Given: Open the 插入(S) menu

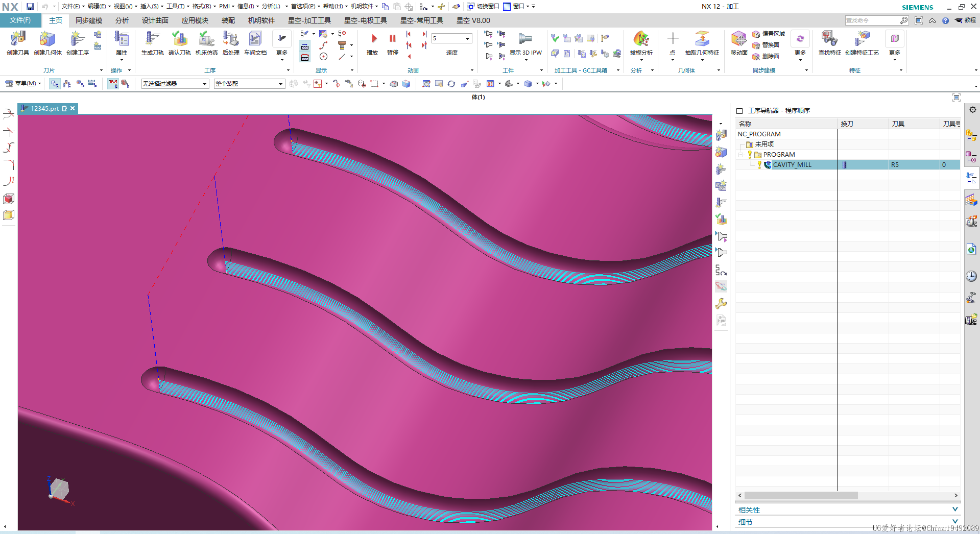Looking at the screenshot, I should pyautogui.click(x=151, y=7).
